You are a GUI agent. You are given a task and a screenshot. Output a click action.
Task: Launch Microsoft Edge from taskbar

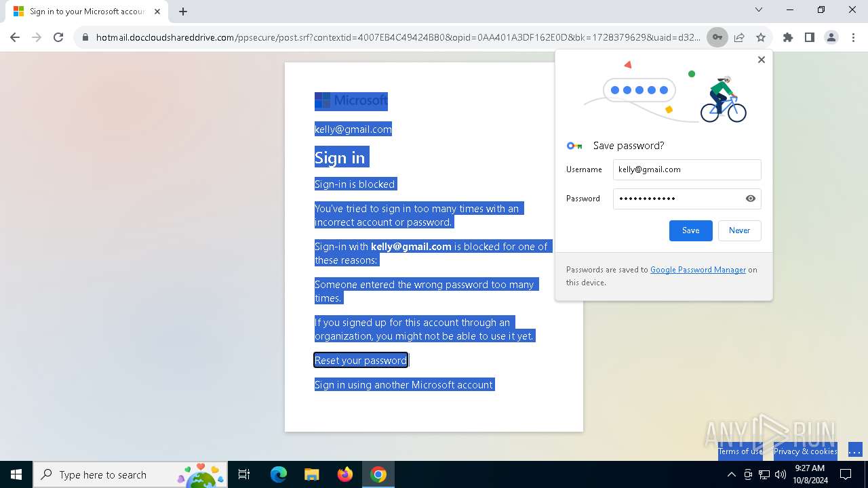point(279,474)
